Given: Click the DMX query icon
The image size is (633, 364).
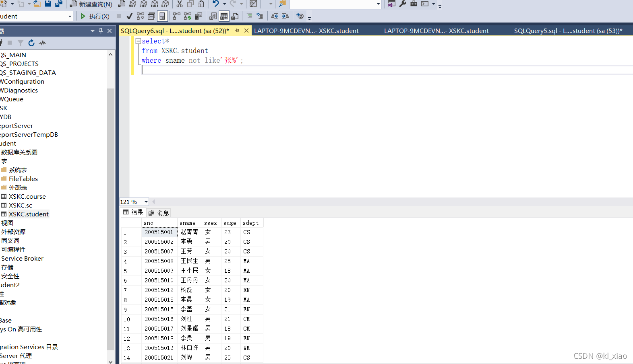Looking at the screenshot, I should point(143,4).
